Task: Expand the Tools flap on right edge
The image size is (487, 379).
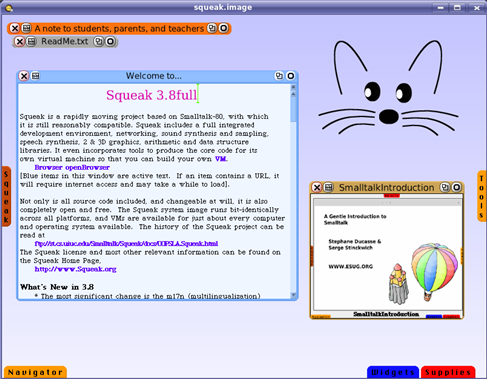Action: coord(481,197)
